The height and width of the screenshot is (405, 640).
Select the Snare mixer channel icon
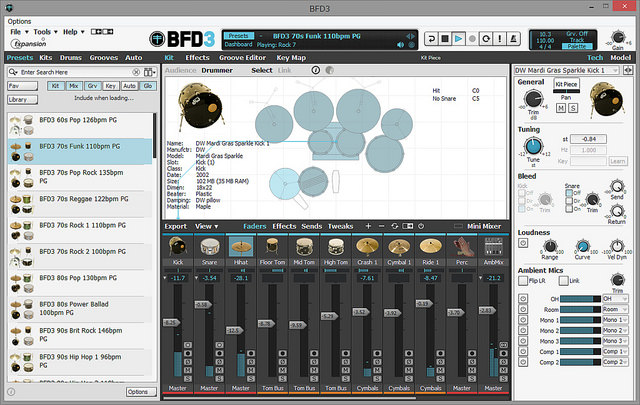(209, 247)
